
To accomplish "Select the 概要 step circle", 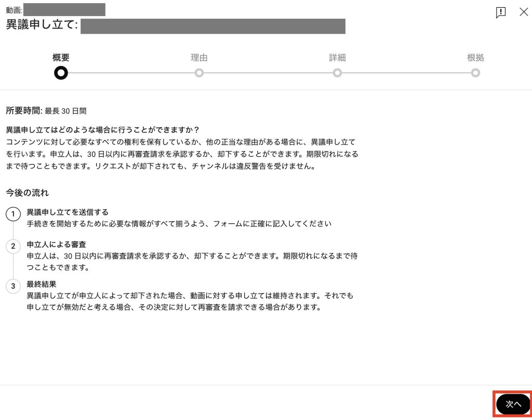I will click(x=61, y=73).
